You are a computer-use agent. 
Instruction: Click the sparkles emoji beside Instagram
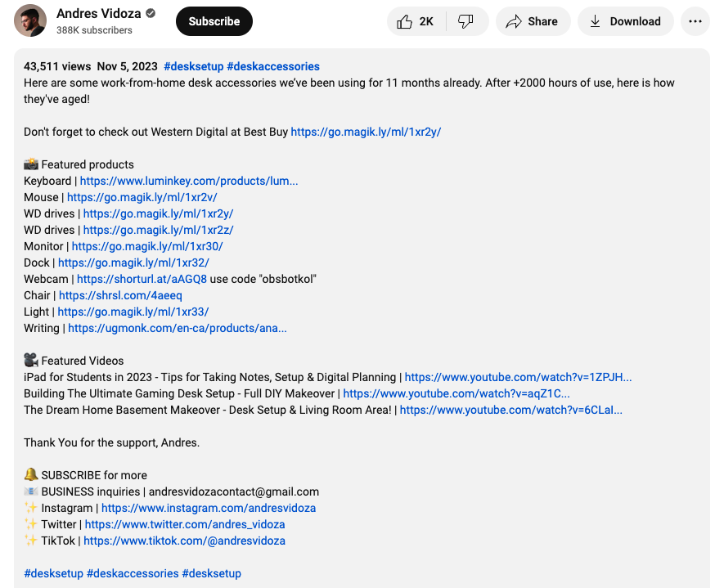(x=31, y=508)
